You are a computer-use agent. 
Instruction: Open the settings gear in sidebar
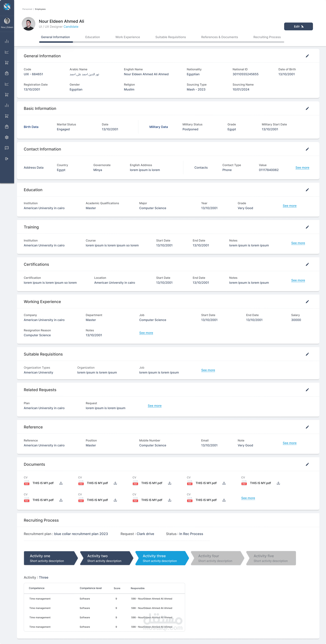click(x=7, y=137)
